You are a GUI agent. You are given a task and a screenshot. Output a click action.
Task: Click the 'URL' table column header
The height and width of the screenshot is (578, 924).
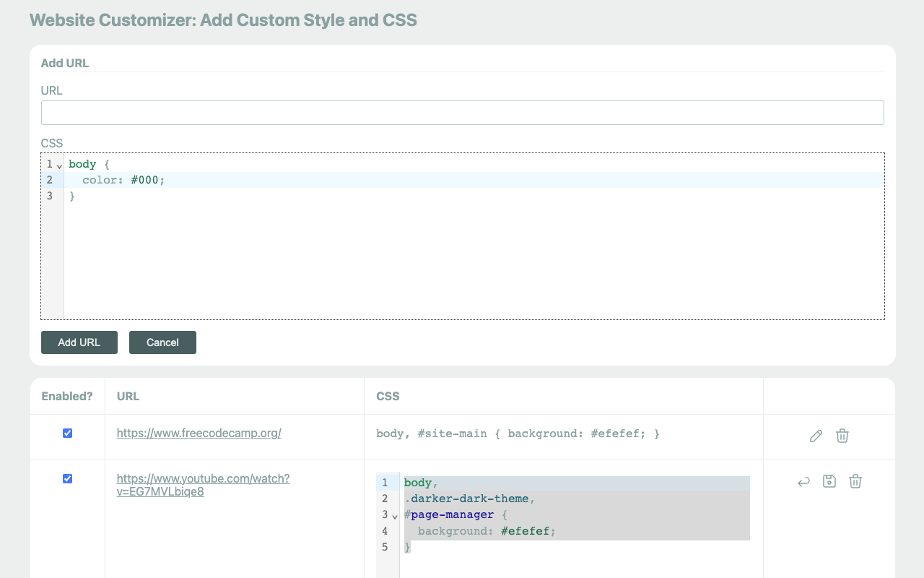pos(128,396)
